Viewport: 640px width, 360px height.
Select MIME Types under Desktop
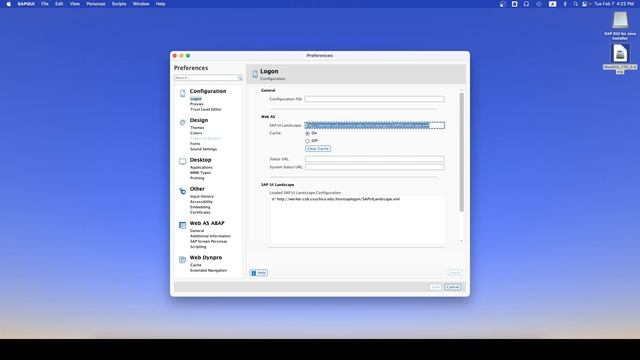[x=200, y=173]
